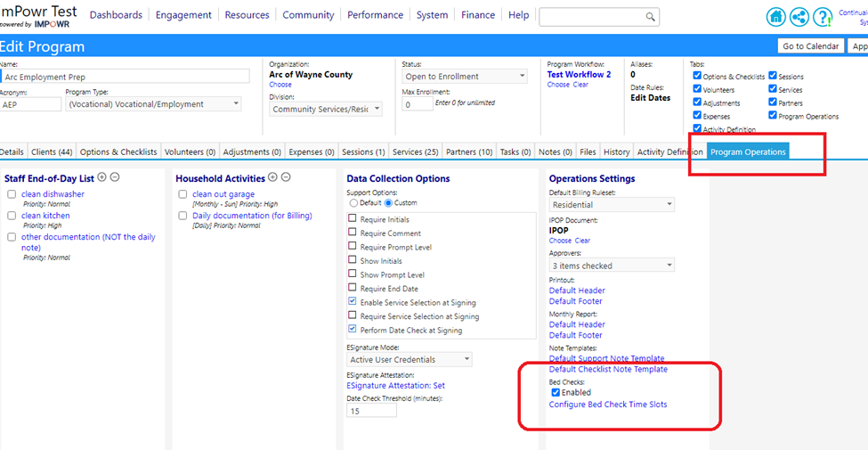Screen dimensions: 868x450
Task: Switch to the Program Operations tab
Action: click(x=748, y=151)
